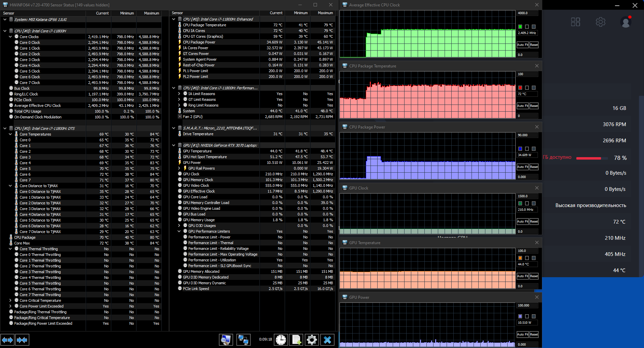Open HWiNFO sensor settings gear
Image resolution: width=644 pixels, height=348 pixels.
[312, 340]
